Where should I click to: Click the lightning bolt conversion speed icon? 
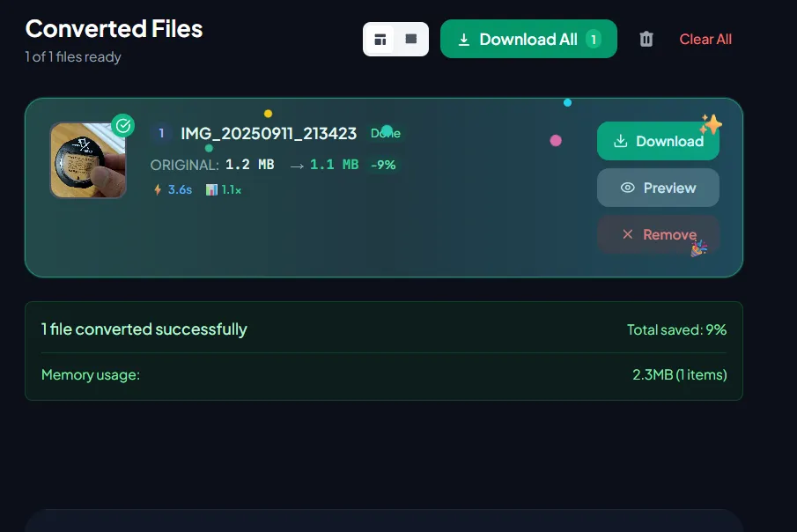tap(158, 188)
